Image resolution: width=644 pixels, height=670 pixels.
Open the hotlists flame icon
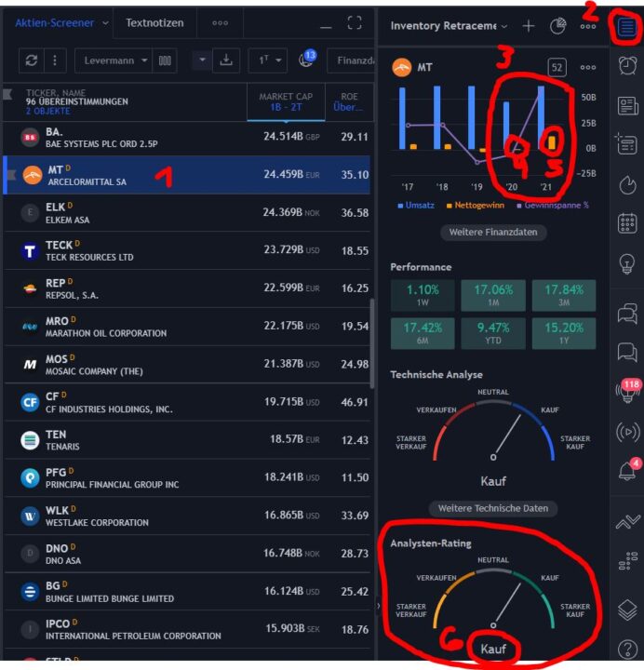(x=627, y=184)
